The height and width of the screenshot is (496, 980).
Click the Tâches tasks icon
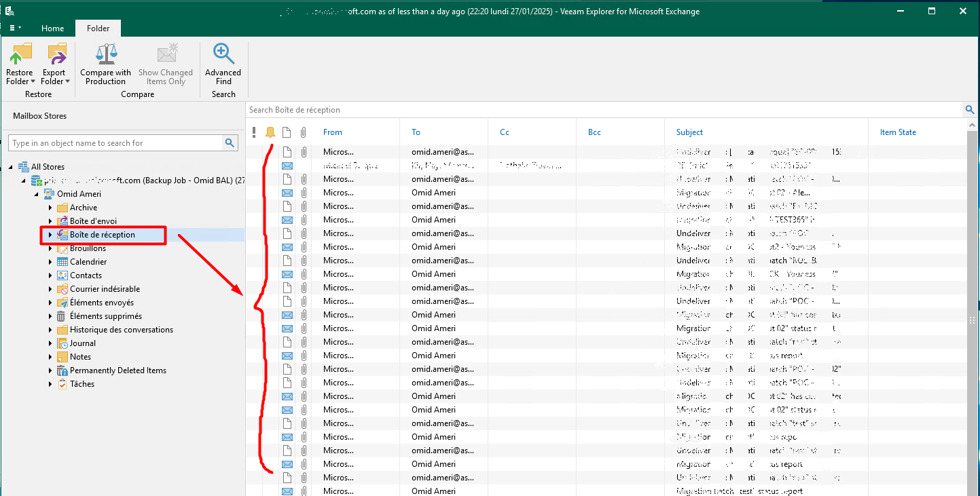[x=62, y=384]
